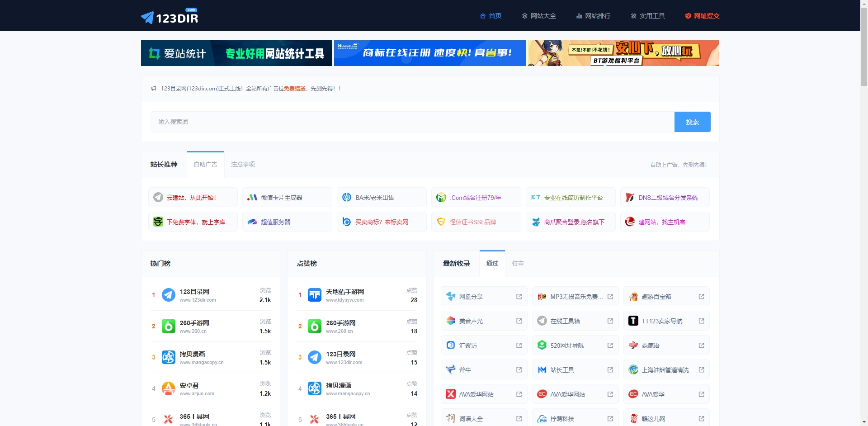Screen dimensions: 868x426
Task: Open the 柠萌科技 entry
Action: [575, 418]
